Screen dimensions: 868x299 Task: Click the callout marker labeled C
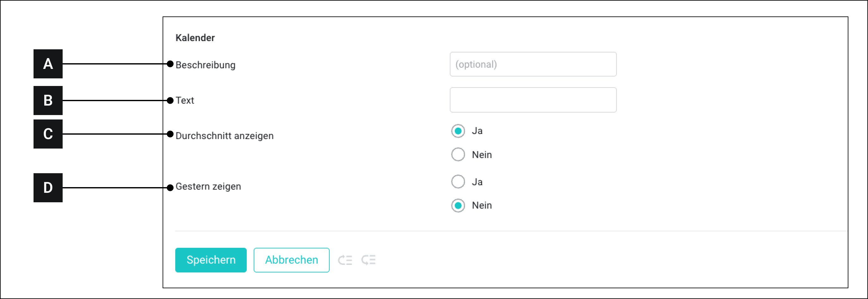pyautogui.click(x=48, y=134)
